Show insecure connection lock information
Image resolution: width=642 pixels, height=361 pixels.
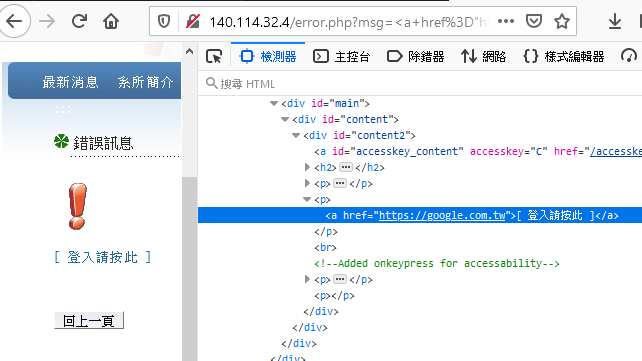pyautogui.click(x=193, y=21)
